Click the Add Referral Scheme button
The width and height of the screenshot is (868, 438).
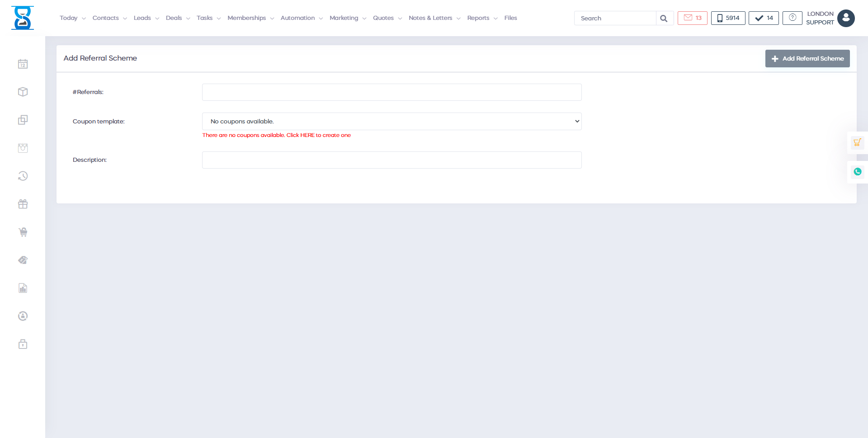(807, 58)
